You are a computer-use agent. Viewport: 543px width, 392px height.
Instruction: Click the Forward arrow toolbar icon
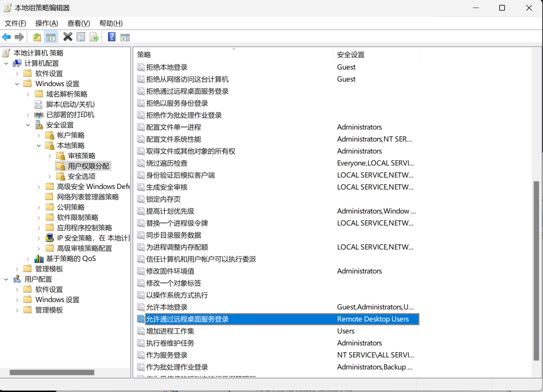[x=19, y=37]
